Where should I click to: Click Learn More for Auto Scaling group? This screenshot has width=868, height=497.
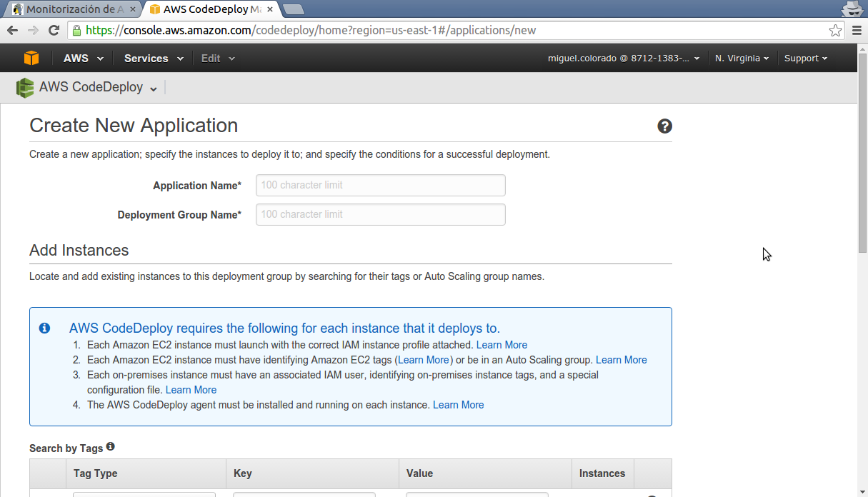click(621, 360)
